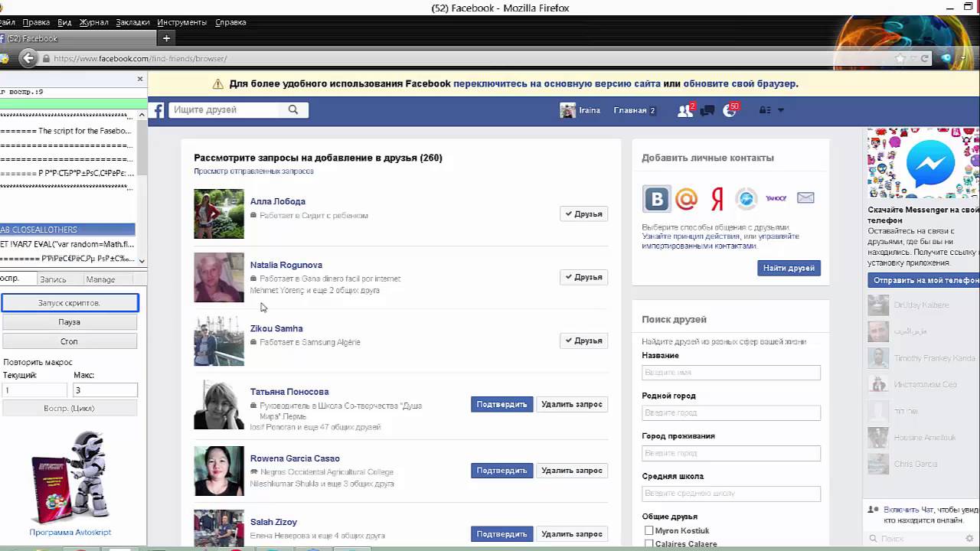The image size is (980, 551).
Task: Switch to the Manage tab in iMacros
Action: [100, 279]
